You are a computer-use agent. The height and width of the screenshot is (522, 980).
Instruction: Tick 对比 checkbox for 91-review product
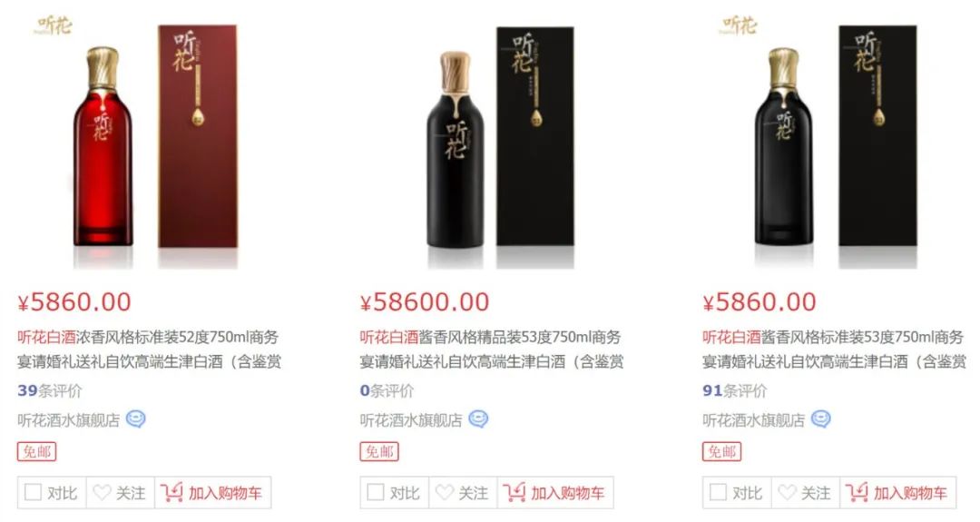coord(718,492)
